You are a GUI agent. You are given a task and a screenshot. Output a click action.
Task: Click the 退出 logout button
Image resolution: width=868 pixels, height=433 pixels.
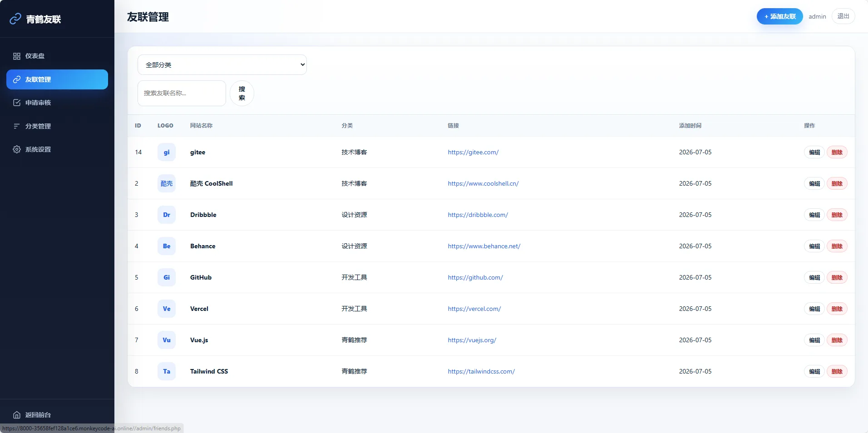pos(843,16)
